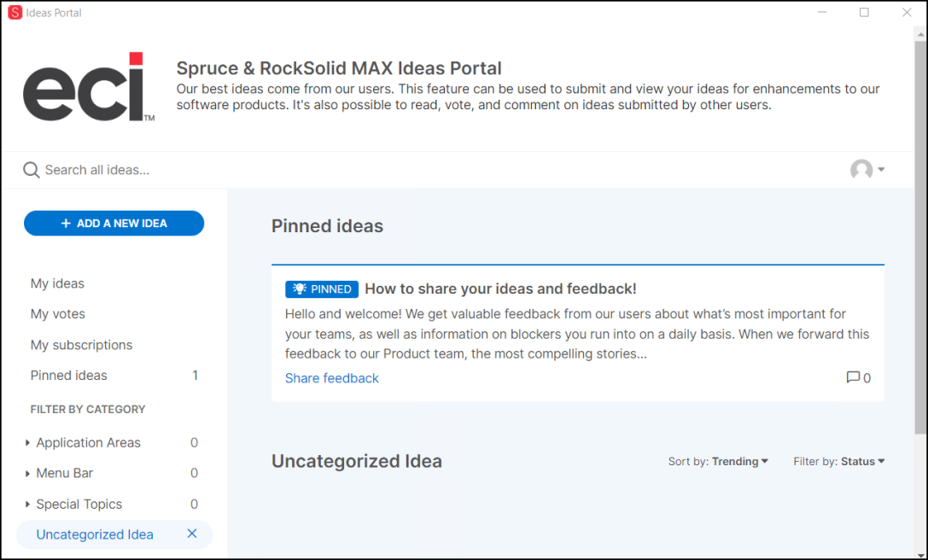Close the Ideas Portal window
The image size is (928, 560).
[907, 13]
